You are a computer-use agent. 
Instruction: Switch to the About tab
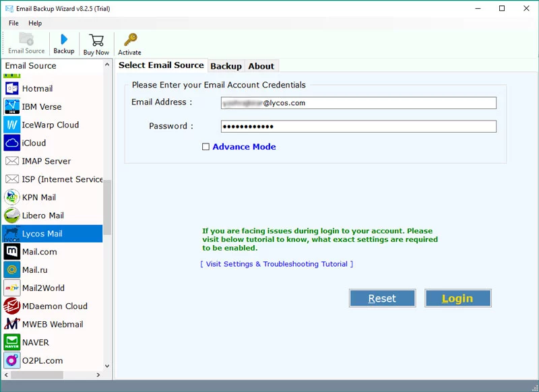point(261,66)
